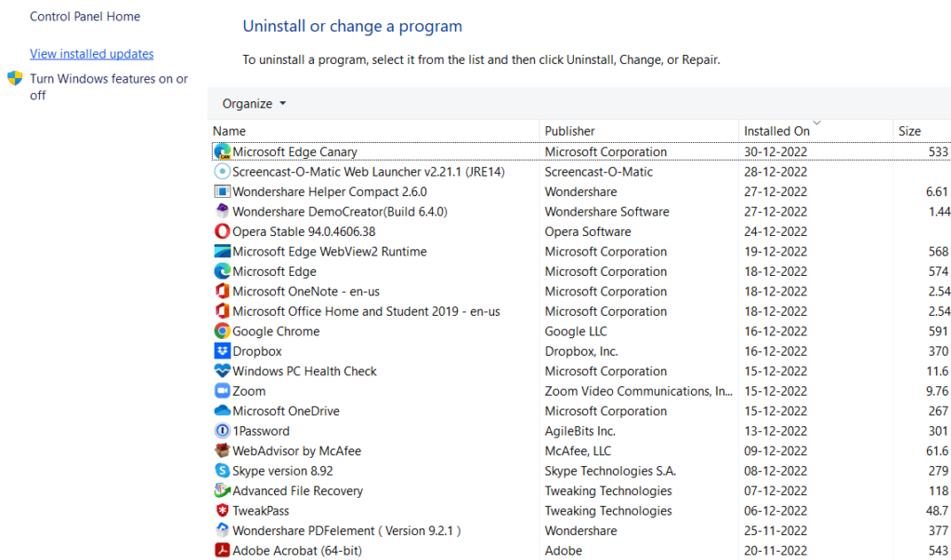
Task: Click the Zoom icon
Action: 223,391
